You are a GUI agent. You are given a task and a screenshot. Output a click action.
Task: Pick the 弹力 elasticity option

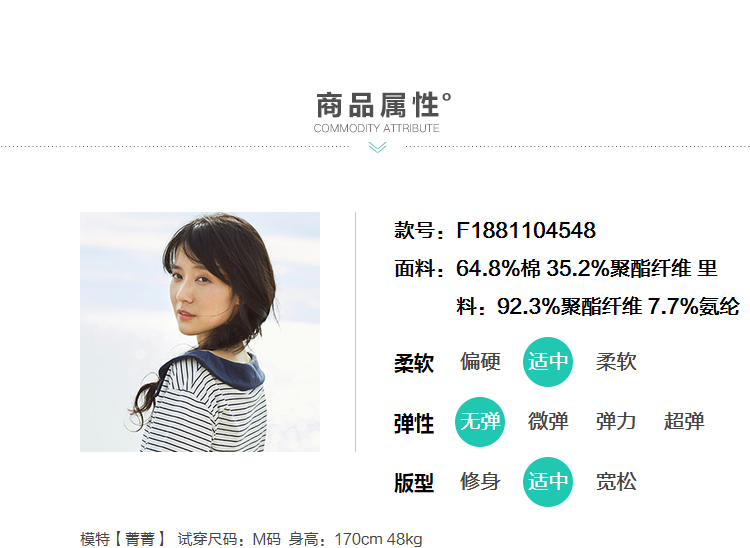(x=616, y=422)
